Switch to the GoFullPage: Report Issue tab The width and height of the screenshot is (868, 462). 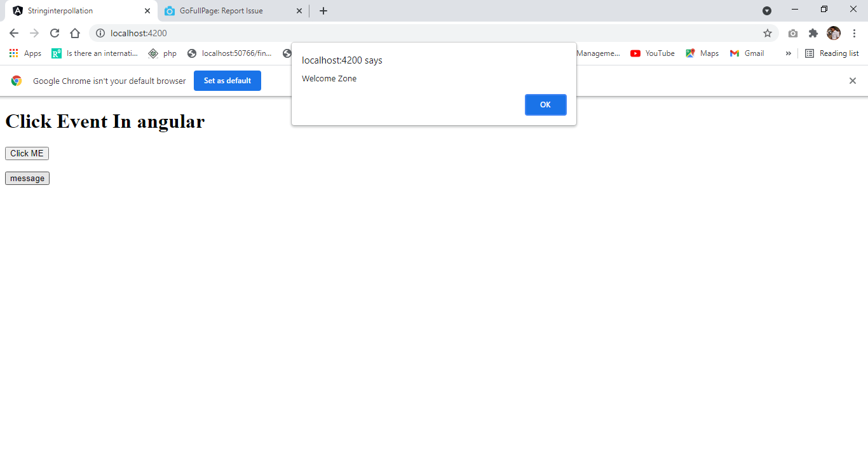pyautogui.click(x=232, y=11)
